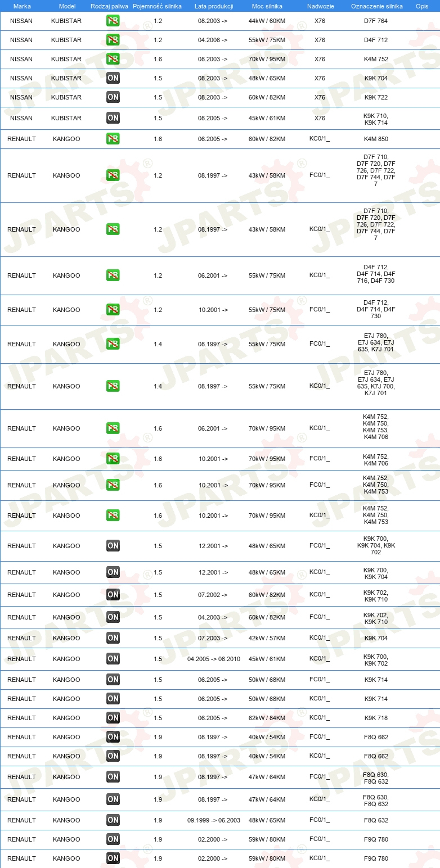
Task: Click the petrol icon in the Kangoo 1.2 06.2001 row
Action: pyautogui.click(x=113, y=275)
